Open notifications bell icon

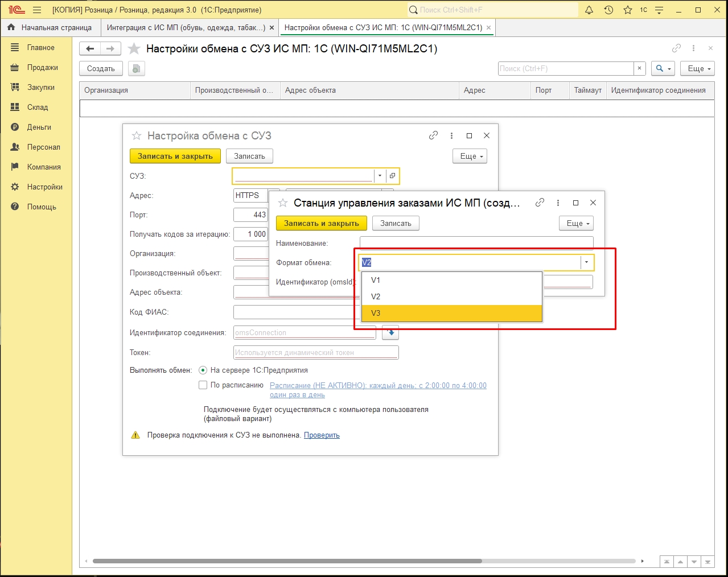point(589,10)
